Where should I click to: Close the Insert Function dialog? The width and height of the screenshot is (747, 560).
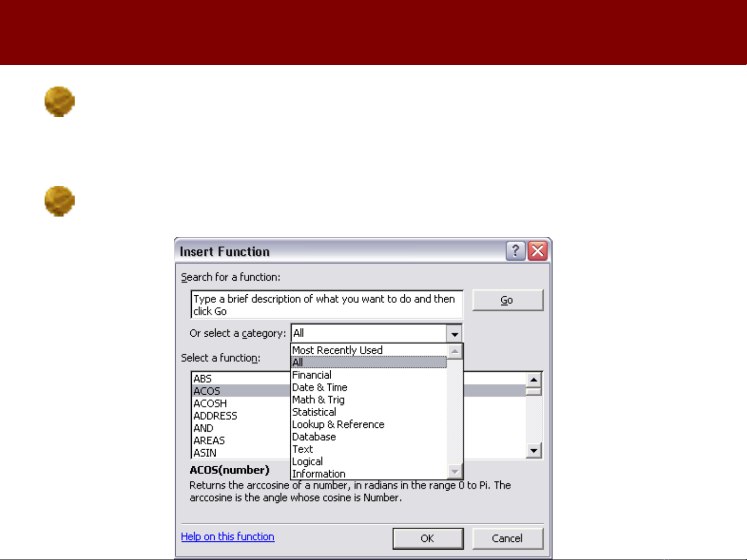coord(538,251)
